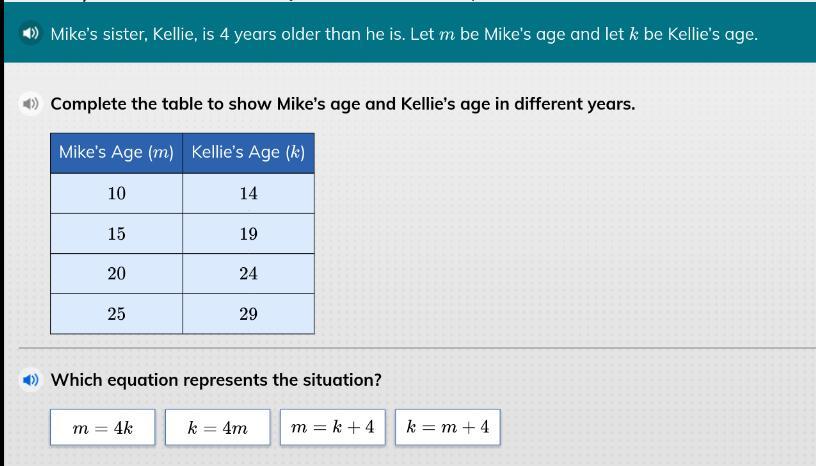Click the cell showing Mike's age 25
The height and width of the screenshot is (466, 816).
(117, 314)
